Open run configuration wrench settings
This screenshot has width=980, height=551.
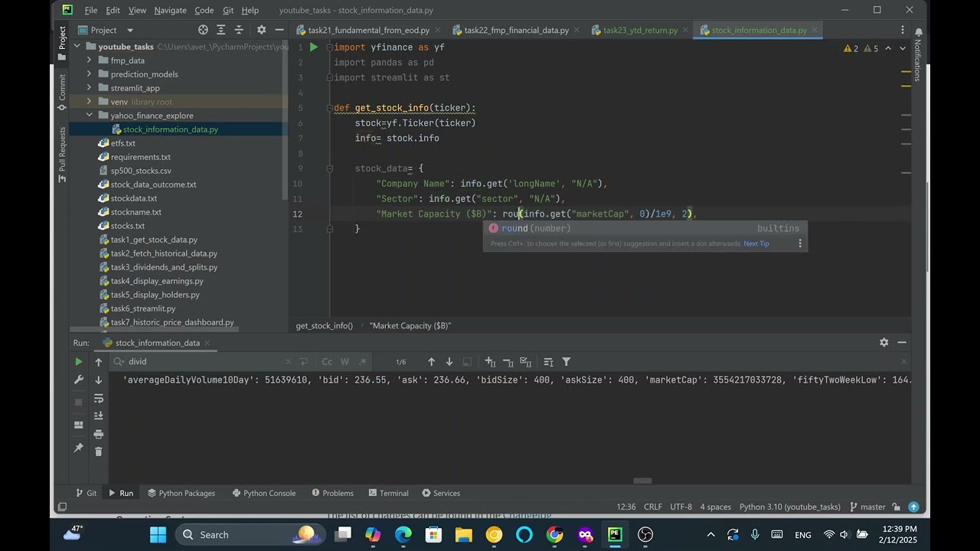pos(78,380)
